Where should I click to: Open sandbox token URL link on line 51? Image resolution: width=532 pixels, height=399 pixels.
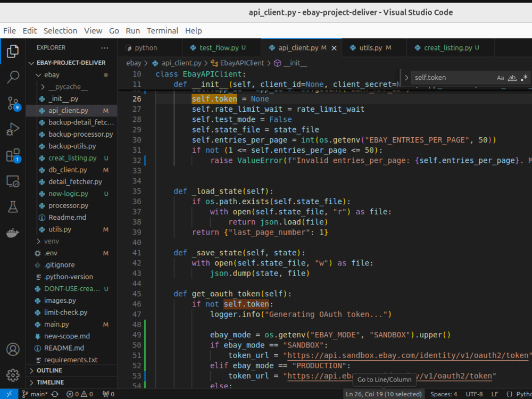pyautogui.click(x=408, y=355)
